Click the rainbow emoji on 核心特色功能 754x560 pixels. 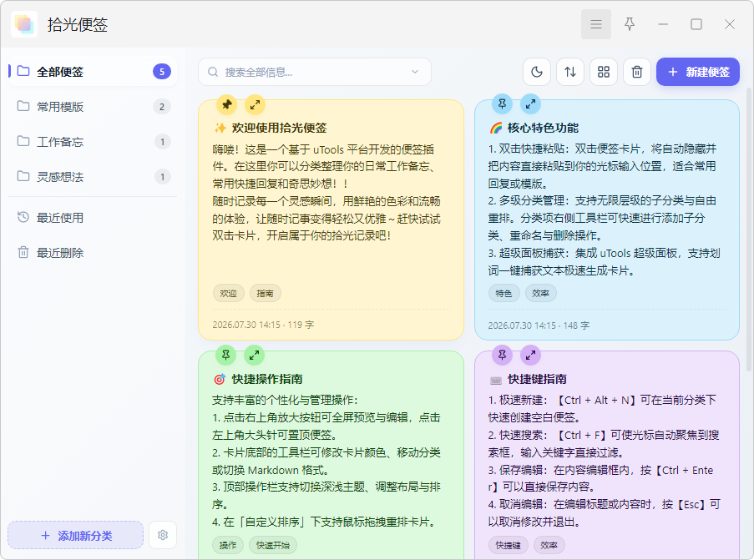click(496, 128)
